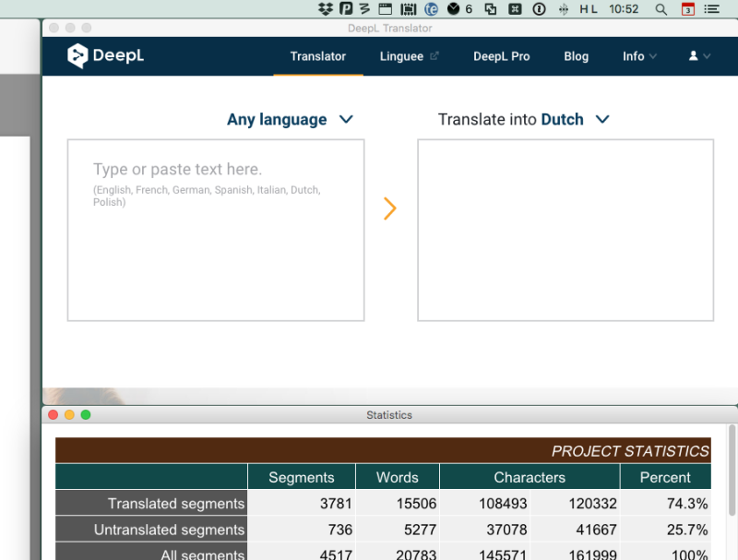Viewport: 738px width, 560px height.
Task: Click the 120332 characters value
Action: point(592,504)
